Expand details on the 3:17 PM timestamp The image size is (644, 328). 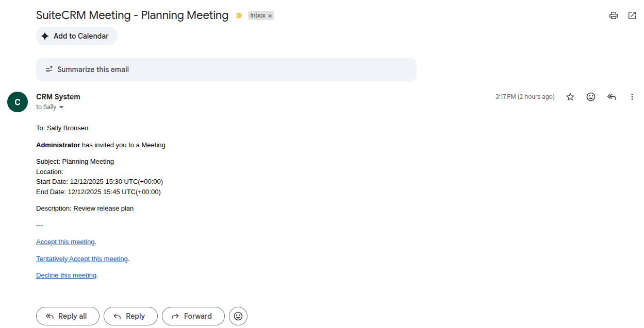coord(525,96)
